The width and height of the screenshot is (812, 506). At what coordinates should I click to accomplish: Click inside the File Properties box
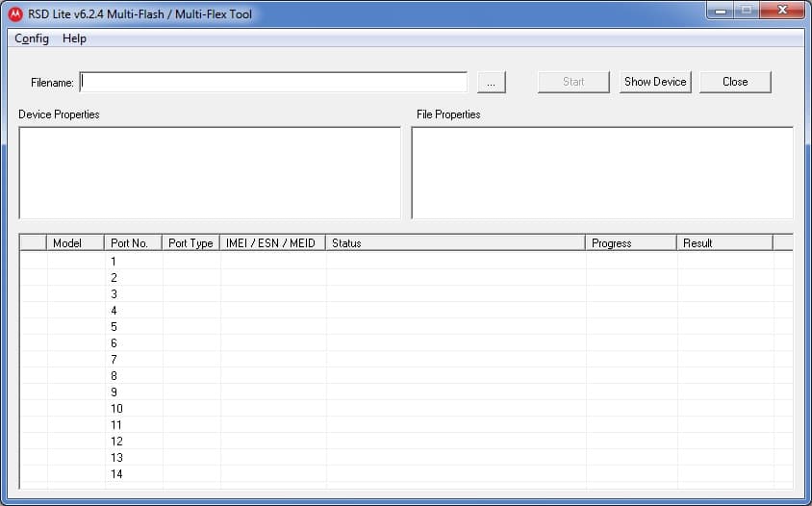(x=602, y=172)
